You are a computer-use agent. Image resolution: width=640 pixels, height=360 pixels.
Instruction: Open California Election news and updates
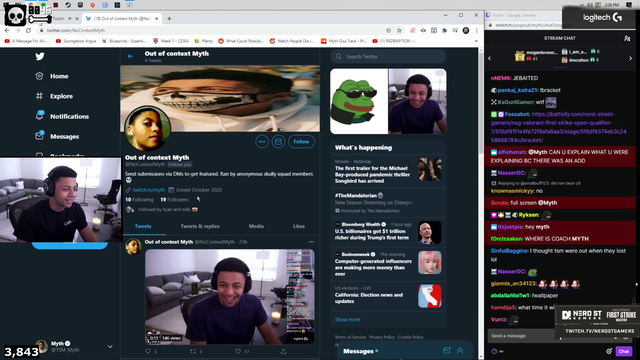388,296
